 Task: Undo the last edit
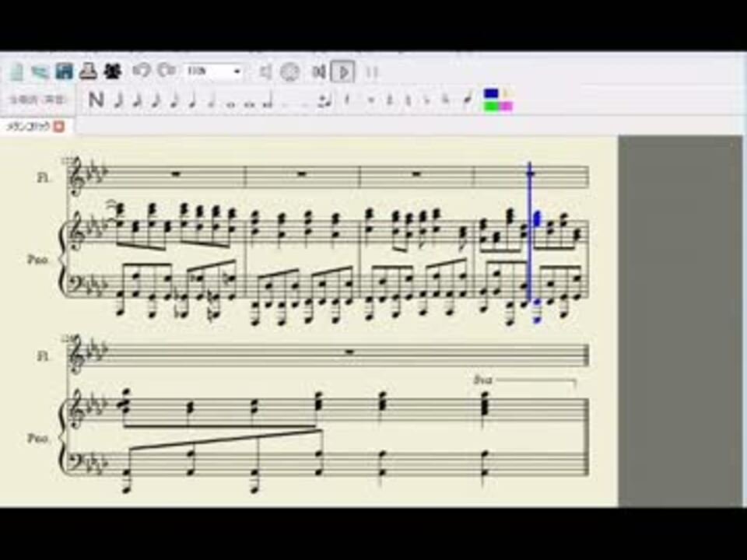pos(141,71)
